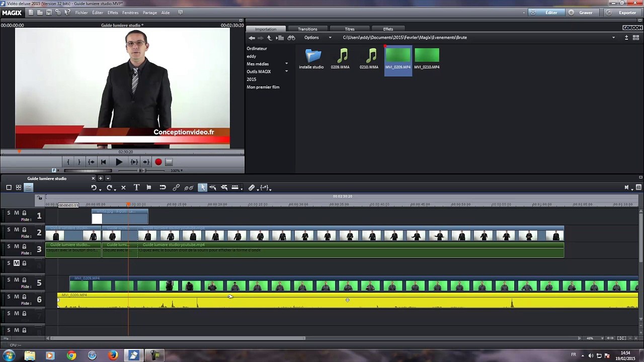Navigate back in the media pool
644x362 pixels.
point(252,38)
